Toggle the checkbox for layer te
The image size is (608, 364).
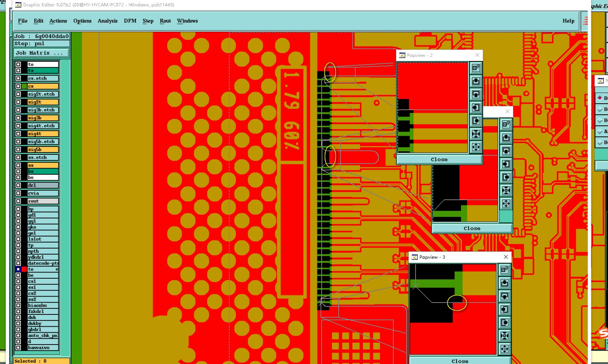18,269
